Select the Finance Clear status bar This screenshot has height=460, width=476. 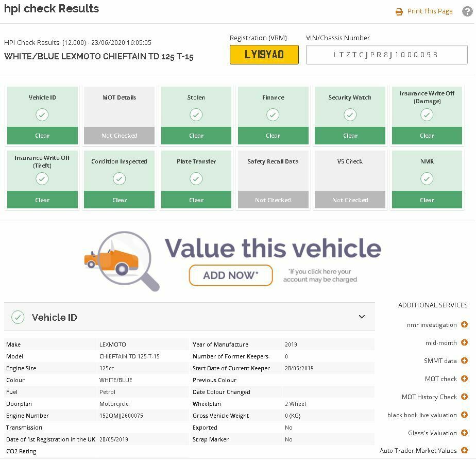[x=273, y=136]
